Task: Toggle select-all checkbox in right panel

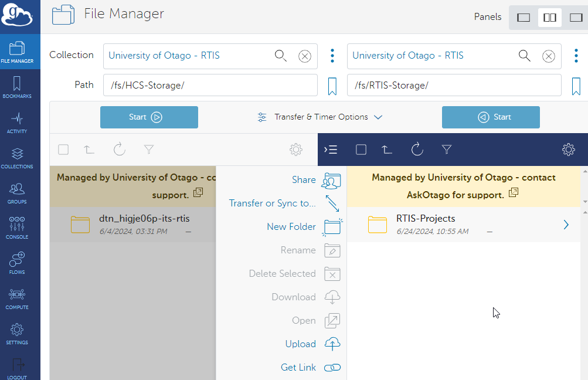Action: (361, 150)
